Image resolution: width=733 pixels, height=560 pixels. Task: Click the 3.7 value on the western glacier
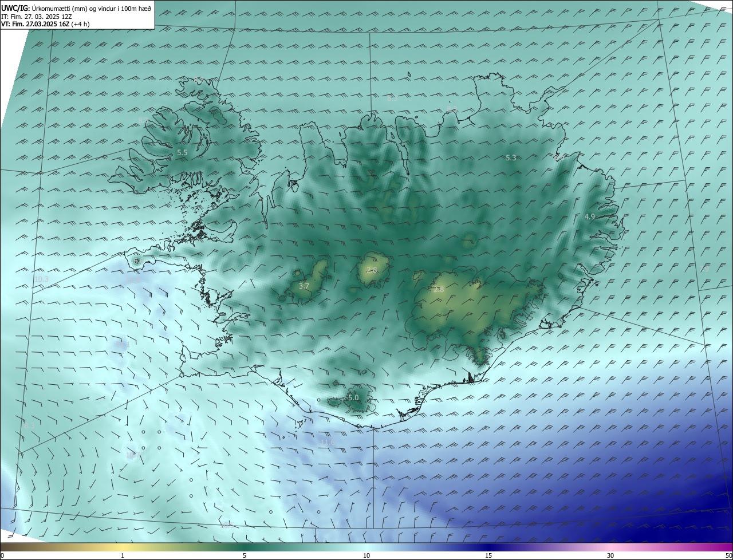[x=304, y=286]
